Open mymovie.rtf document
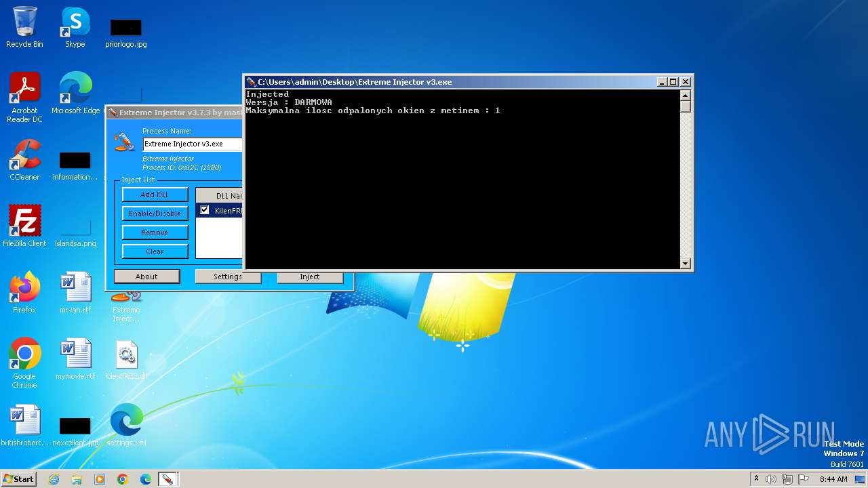868x488 pixels. [x=75, y=359]
